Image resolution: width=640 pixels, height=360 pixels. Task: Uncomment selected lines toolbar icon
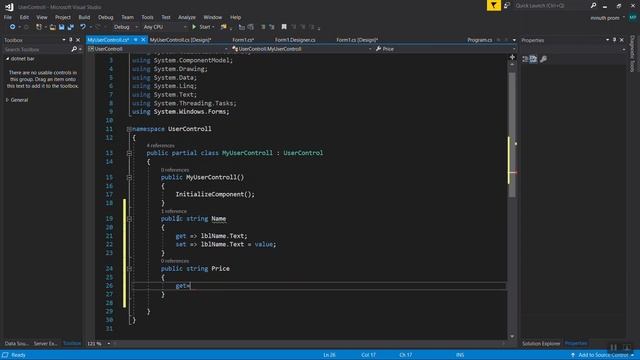click(x=272, y=27)
